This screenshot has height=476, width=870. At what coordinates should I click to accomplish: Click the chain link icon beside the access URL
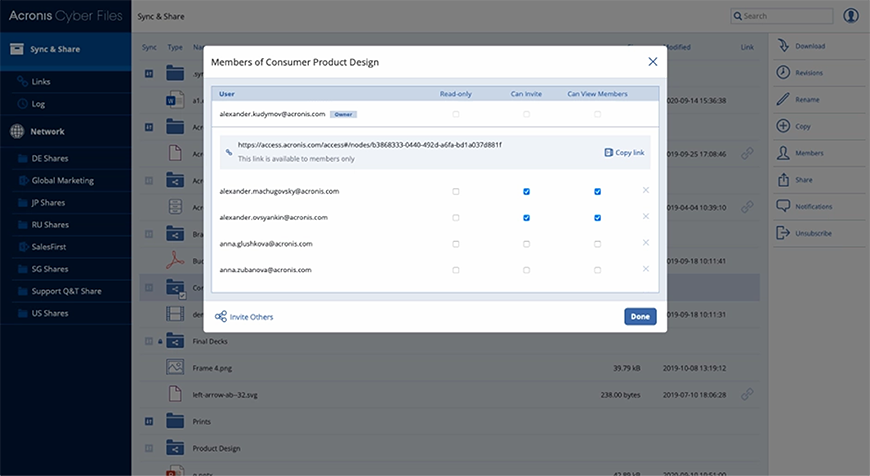click(229, 152)
